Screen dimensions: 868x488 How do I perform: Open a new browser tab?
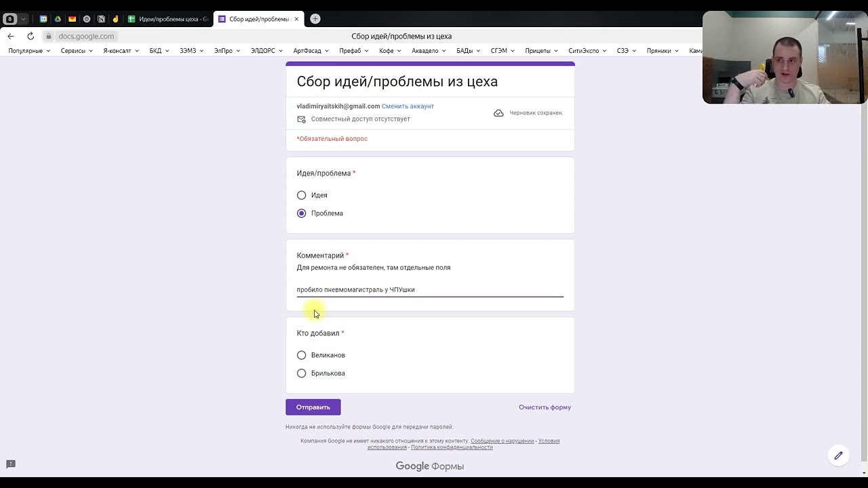(315, 19)
